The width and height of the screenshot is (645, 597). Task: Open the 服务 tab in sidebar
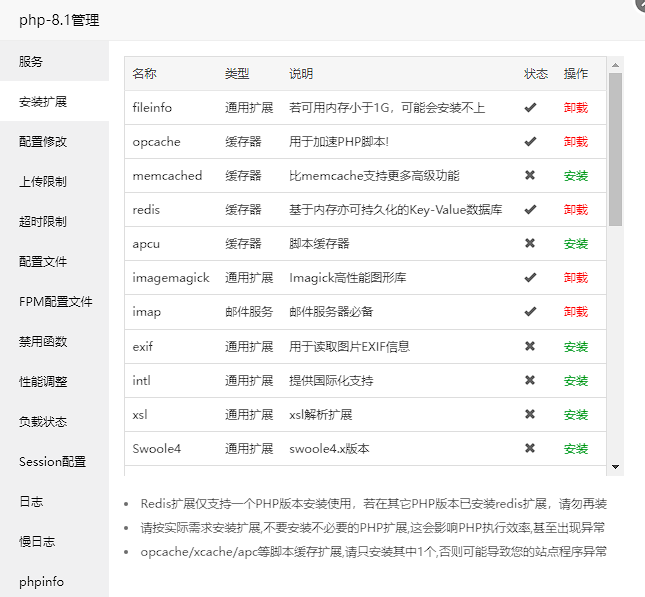pos(31,61)
